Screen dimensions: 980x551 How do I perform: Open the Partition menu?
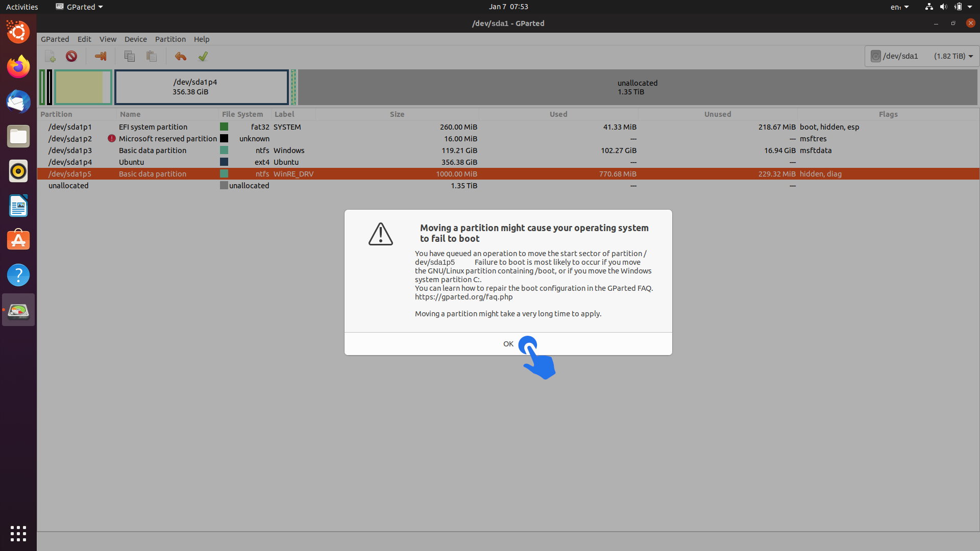pyautogui.click(x=170, y=39)
